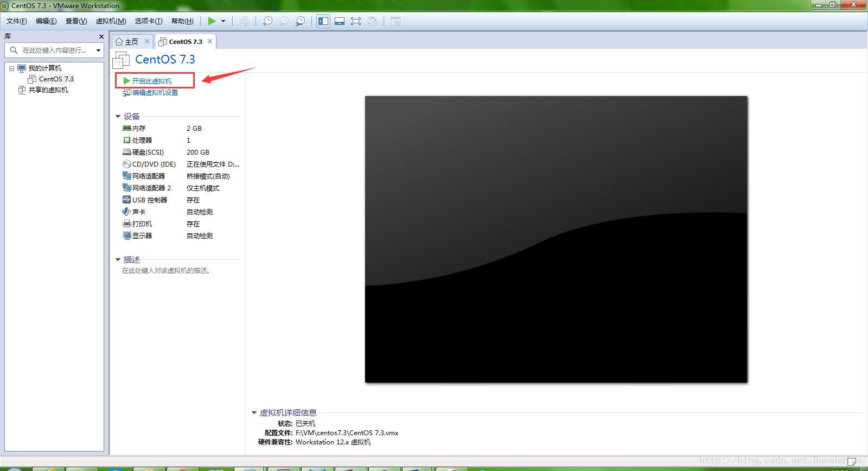
Task: Click the home icon on 主页 tab
Action: click(x=119, y=41)
